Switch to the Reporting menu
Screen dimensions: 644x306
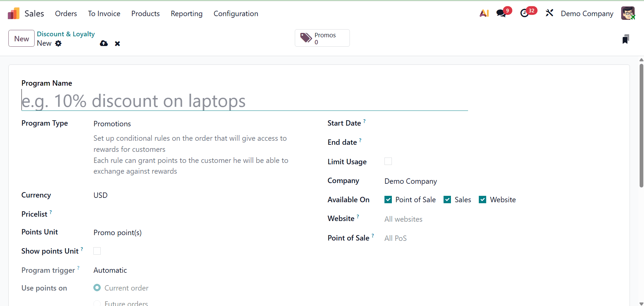click(186, 13)
